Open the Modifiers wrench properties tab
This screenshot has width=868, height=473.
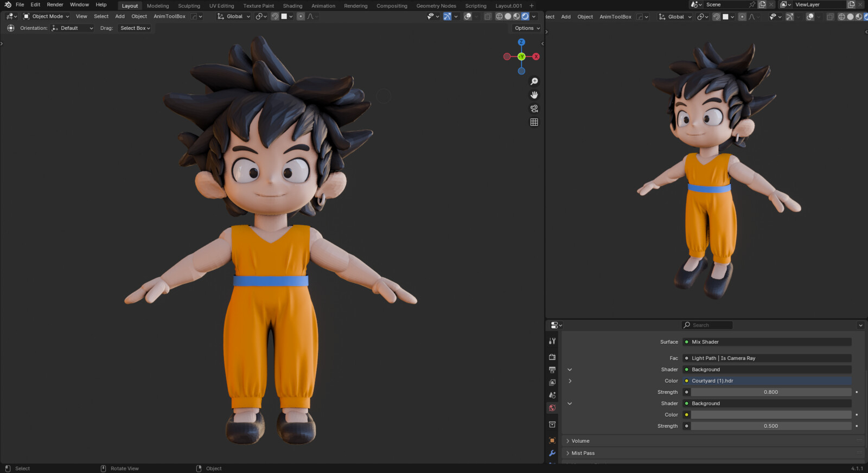552,453
